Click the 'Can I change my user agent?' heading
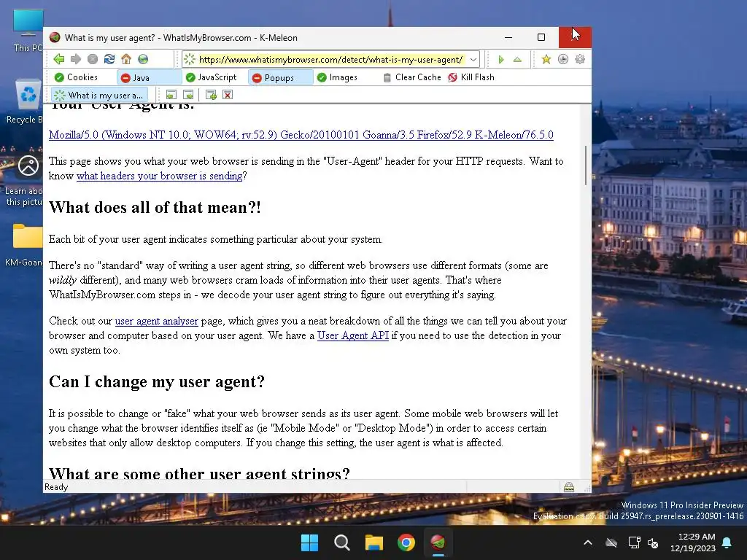The width and height of the screenshot is (747, 560). coord(156,382)
